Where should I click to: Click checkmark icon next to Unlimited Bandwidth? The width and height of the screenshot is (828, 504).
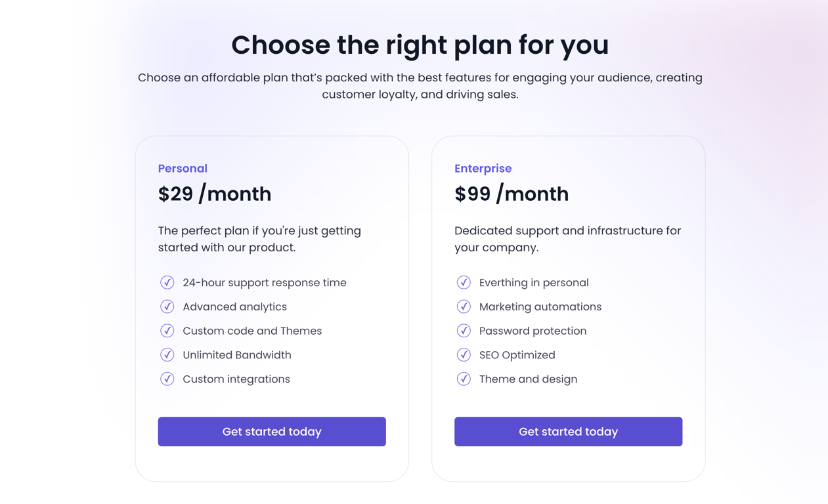coord(167,355)
